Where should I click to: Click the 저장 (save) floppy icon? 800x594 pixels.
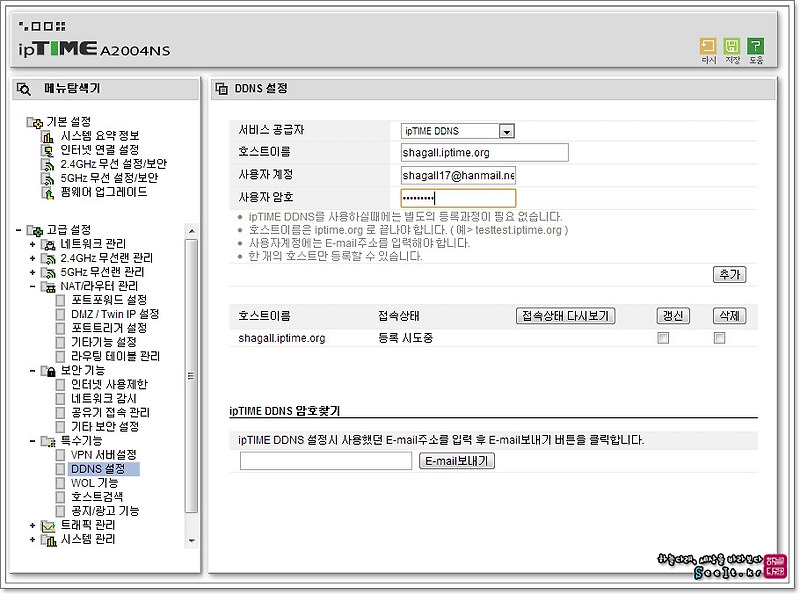click(731, 46)
